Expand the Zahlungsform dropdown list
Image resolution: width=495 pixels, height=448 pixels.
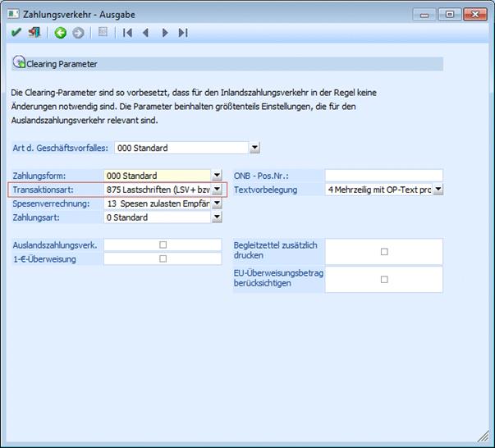(x=217, y=176)
